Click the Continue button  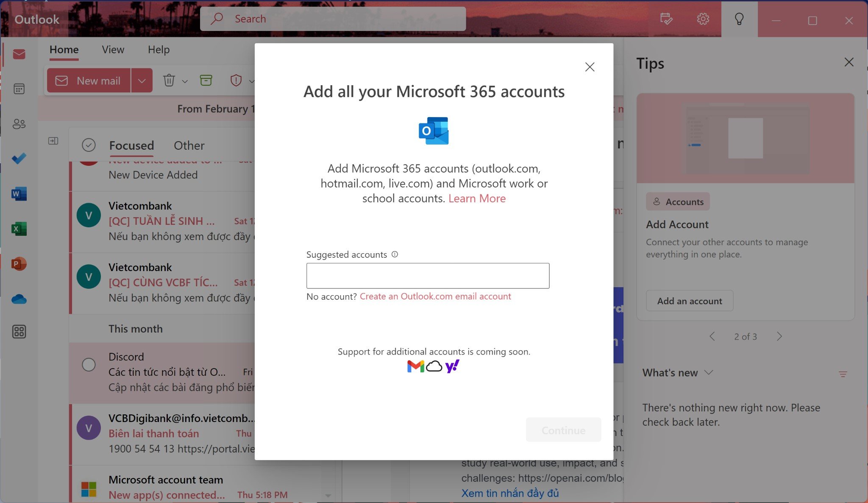563,430
